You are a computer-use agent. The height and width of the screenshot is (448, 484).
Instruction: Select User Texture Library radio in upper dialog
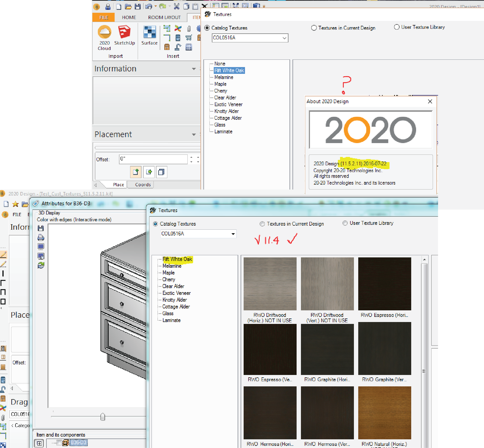[397, 27]
